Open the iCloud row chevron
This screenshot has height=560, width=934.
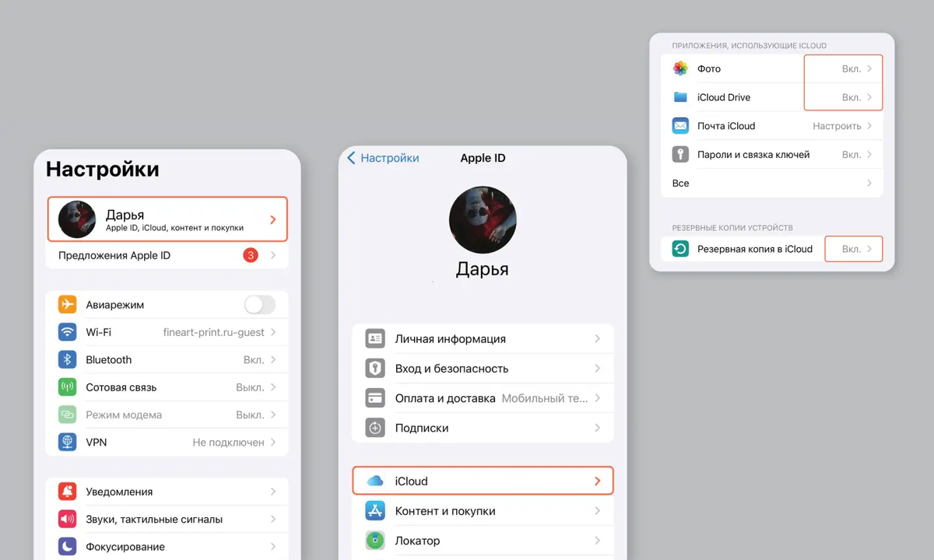(598, 481)
